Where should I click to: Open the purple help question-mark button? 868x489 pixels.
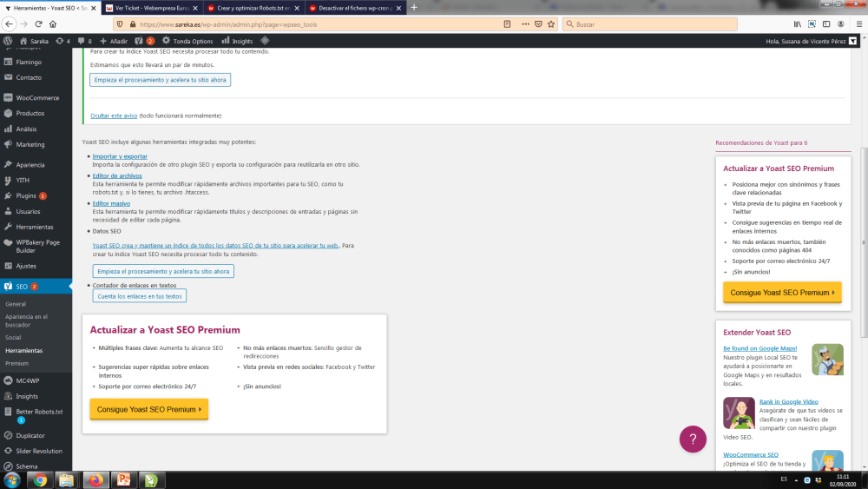point(693,439)
